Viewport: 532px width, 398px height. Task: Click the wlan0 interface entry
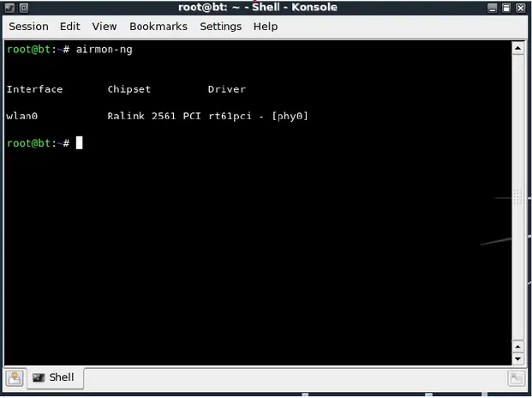22,116
